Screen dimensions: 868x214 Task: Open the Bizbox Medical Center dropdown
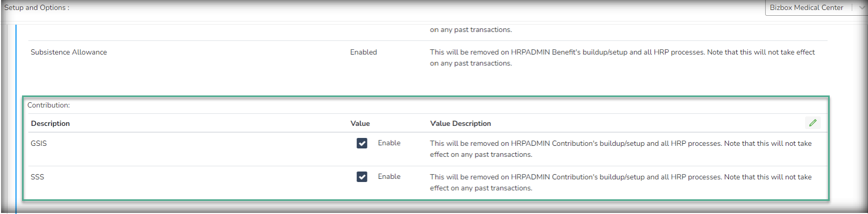[806, 8]
